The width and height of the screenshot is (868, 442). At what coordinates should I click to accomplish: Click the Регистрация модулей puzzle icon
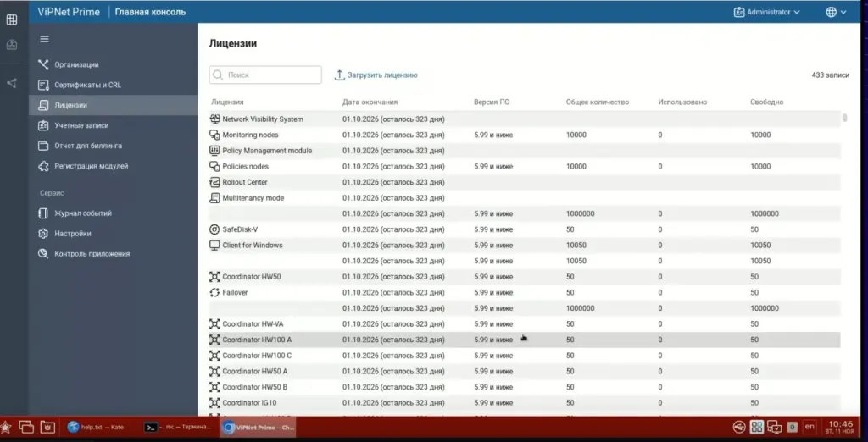pos(43,166)
